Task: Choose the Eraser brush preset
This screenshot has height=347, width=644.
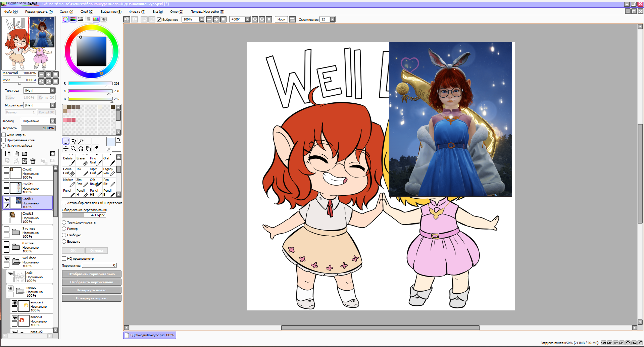Action: [82, 160]
